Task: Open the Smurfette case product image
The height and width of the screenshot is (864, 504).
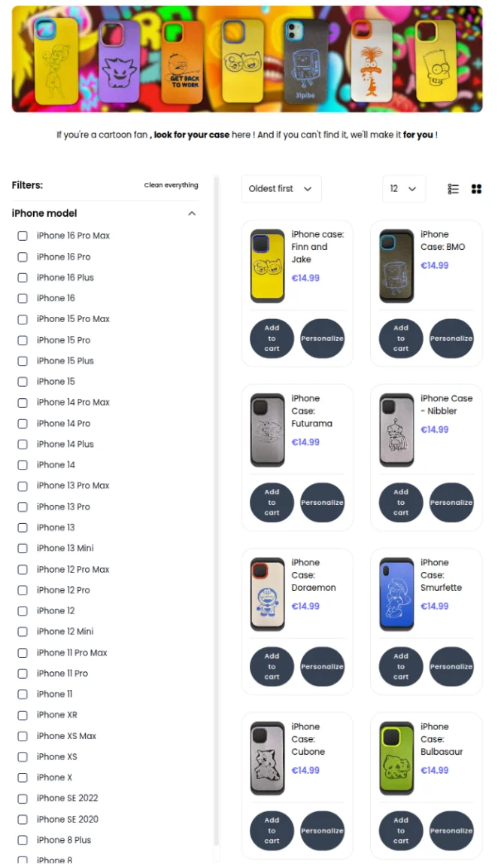Action: (x=396, y=594)
